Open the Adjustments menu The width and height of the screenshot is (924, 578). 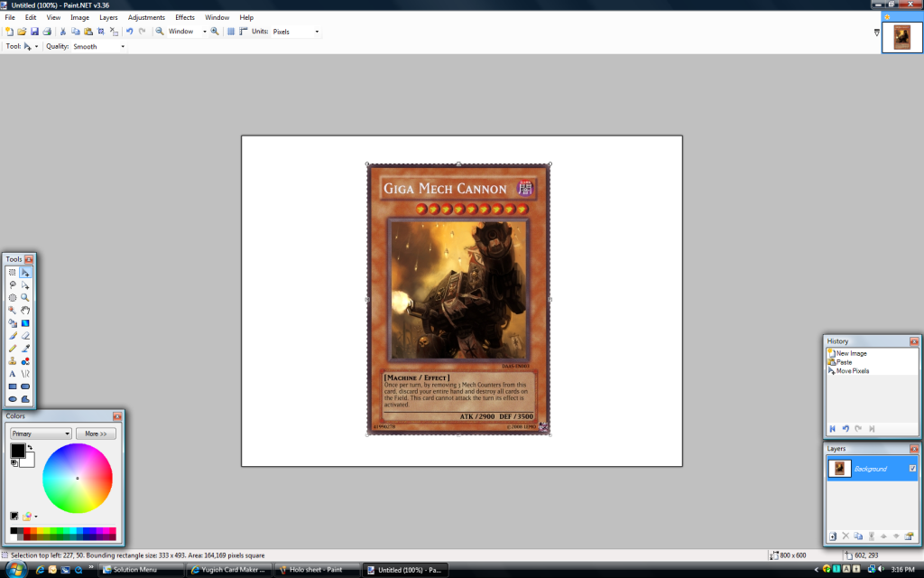pos(146,17)
